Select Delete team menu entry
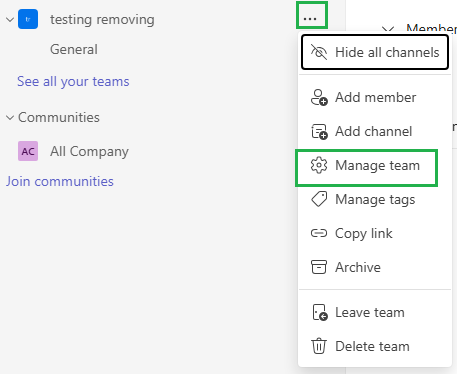The height and width of the screenshot is (374, 457). [x=375, y=346]
